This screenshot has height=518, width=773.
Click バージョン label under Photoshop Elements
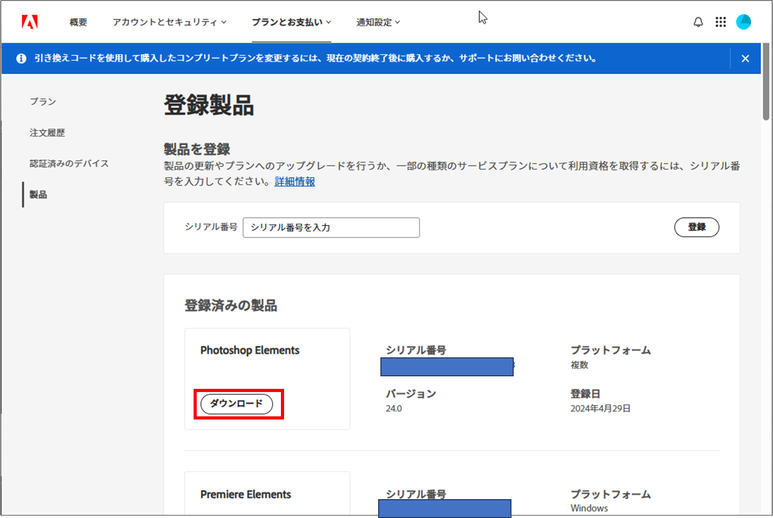point(411,394)
